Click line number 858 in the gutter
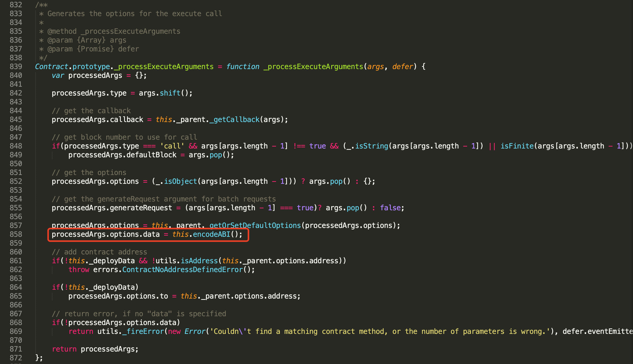The image size is (633, 364). pos(16,234)
